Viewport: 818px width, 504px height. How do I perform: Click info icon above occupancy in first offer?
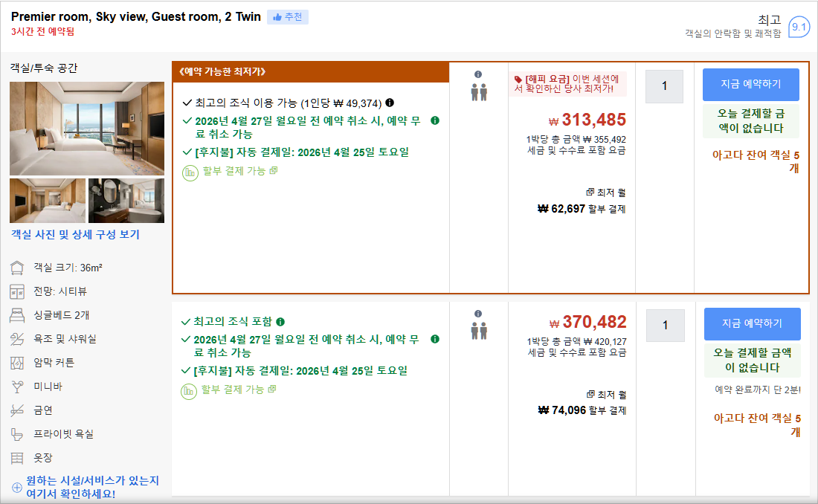tap(478, 74)
